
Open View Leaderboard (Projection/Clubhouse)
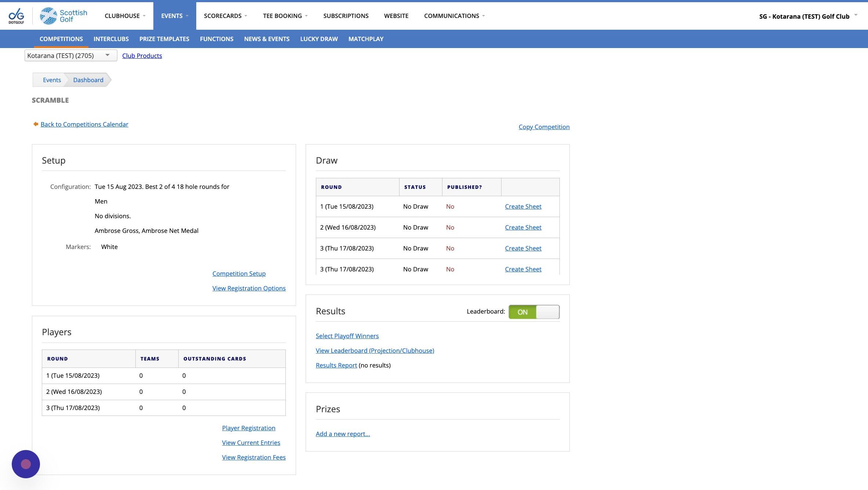click(375, 350)
